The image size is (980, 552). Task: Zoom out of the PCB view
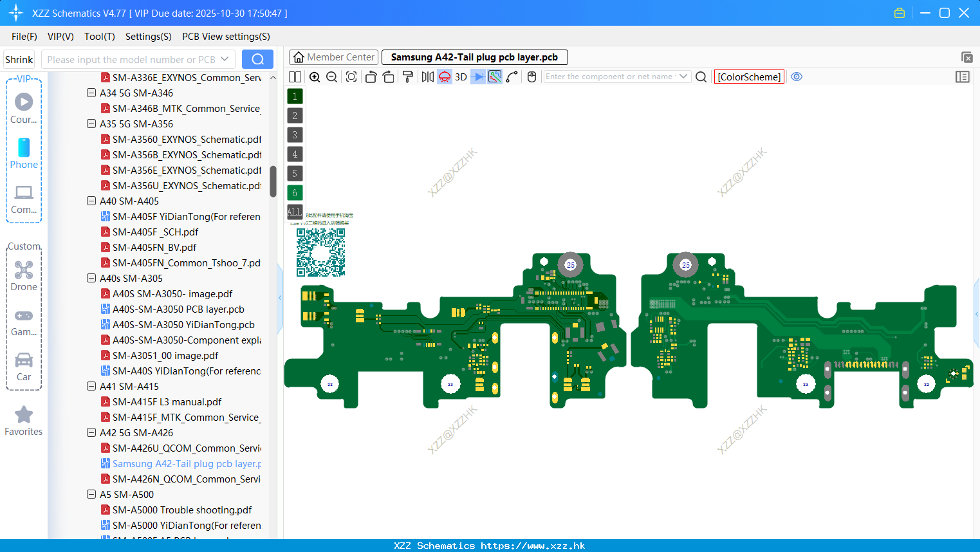(331, 77)
